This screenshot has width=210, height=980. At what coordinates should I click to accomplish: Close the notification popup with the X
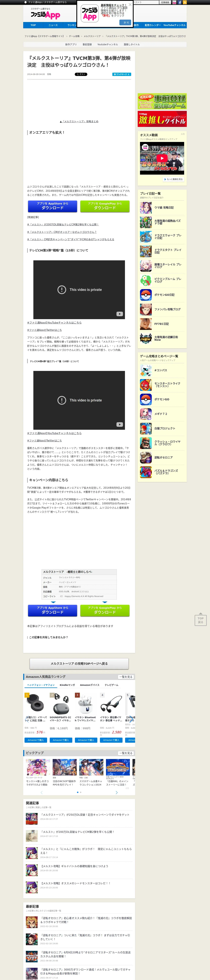130,5
